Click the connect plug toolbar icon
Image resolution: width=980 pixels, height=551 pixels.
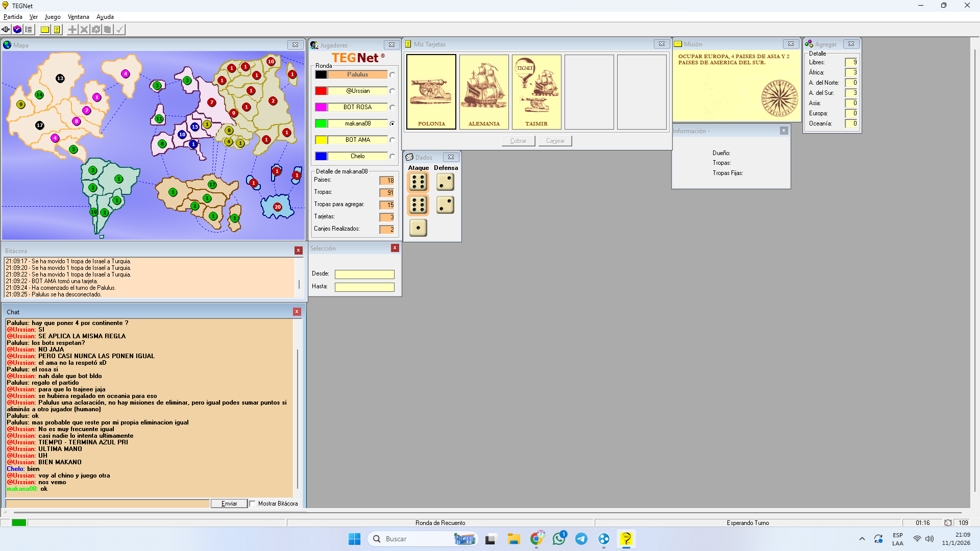pos(6,30)
